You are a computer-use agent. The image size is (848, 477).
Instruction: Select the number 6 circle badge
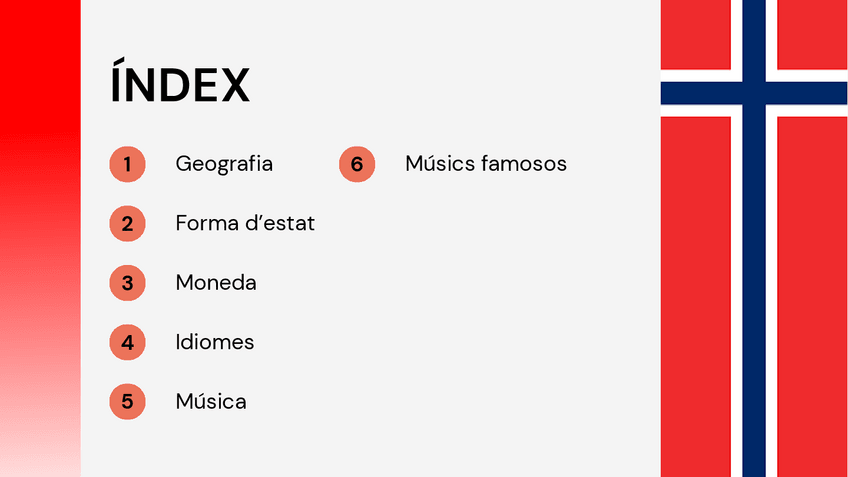[x=357, y=164]
